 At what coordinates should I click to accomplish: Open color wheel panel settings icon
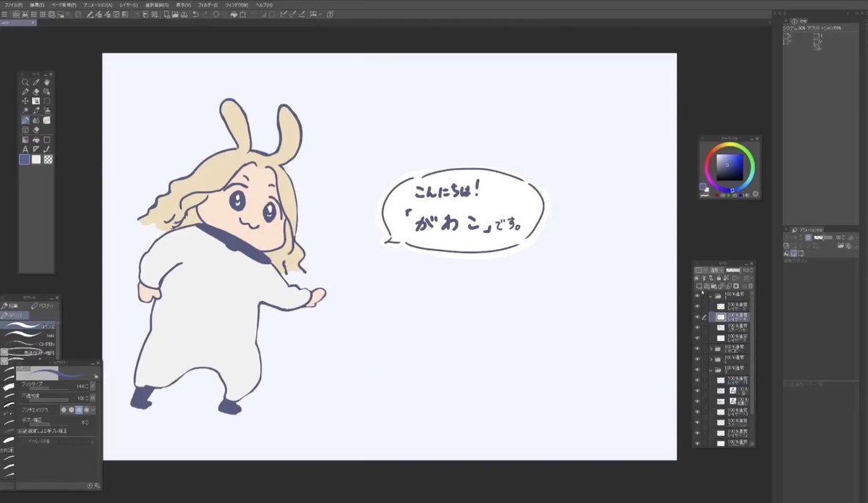point(756,194)
